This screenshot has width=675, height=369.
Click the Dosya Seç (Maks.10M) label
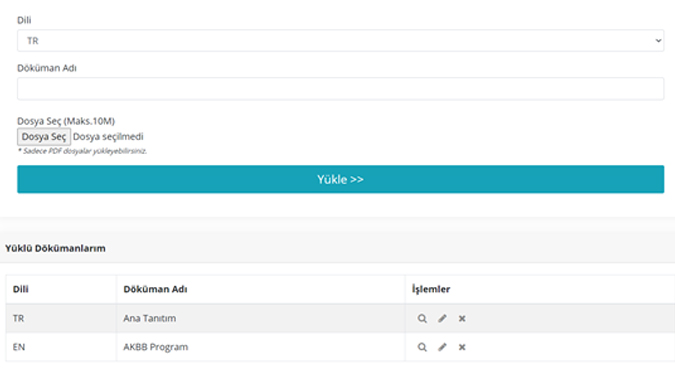pyautogui.click(x=66, y=121)
